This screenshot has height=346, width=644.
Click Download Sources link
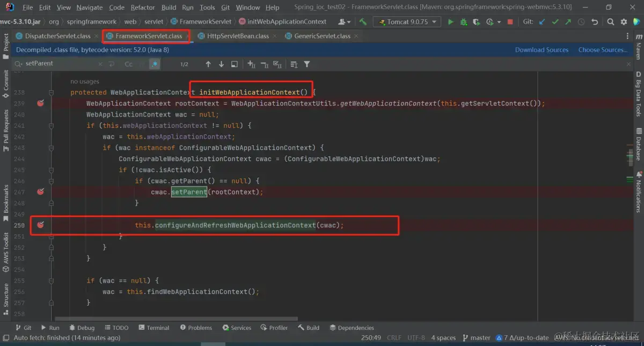click(541, 50)
